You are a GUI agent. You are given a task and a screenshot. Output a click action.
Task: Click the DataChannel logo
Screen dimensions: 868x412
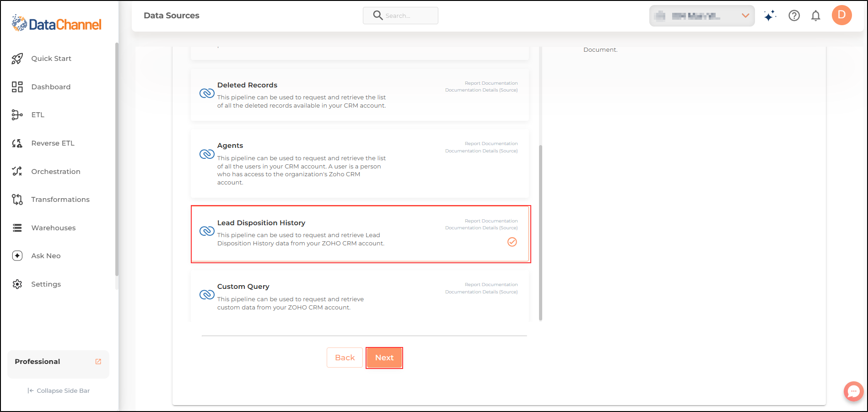(57, 23)
